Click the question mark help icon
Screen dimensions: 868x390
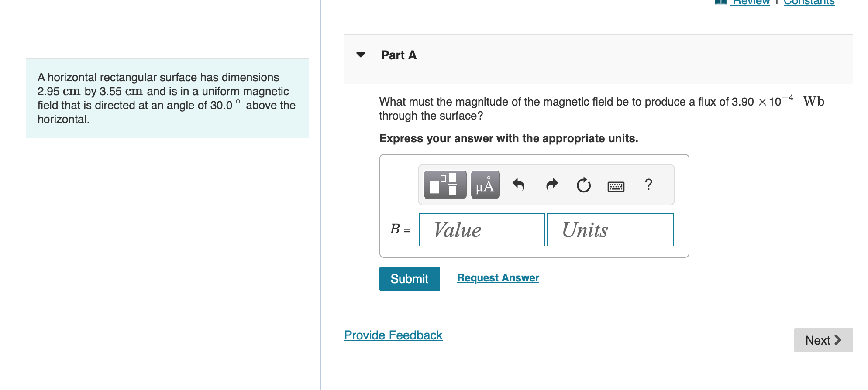[x=648, y=185]
